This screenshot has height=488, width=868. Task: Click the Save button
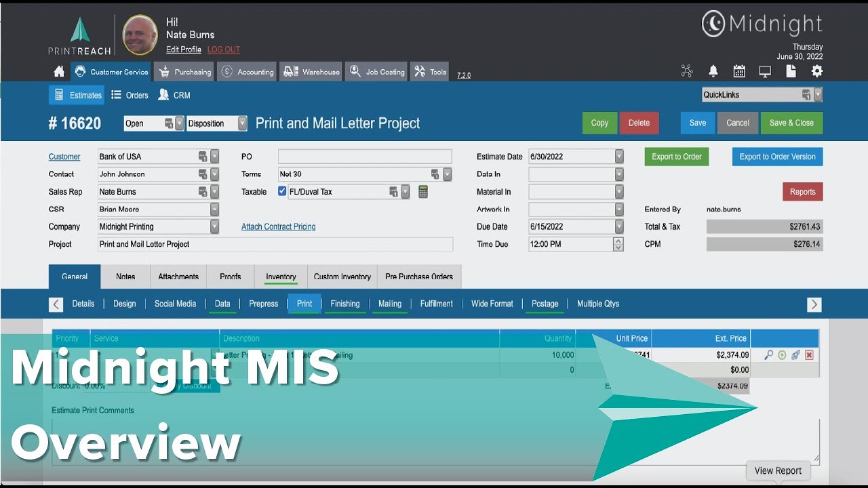point(698,123)
